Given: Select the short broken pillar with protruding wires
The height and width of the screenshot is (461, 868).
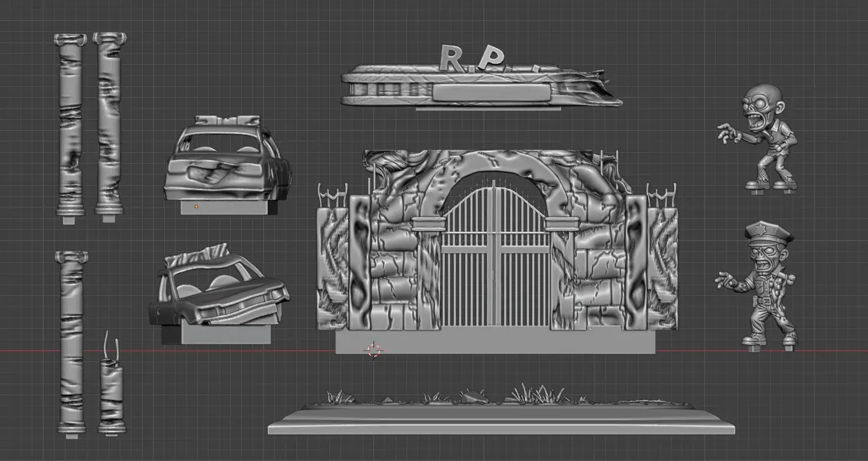Looking at the screenshot, I should pyautogui.click(x=111, y=384).
